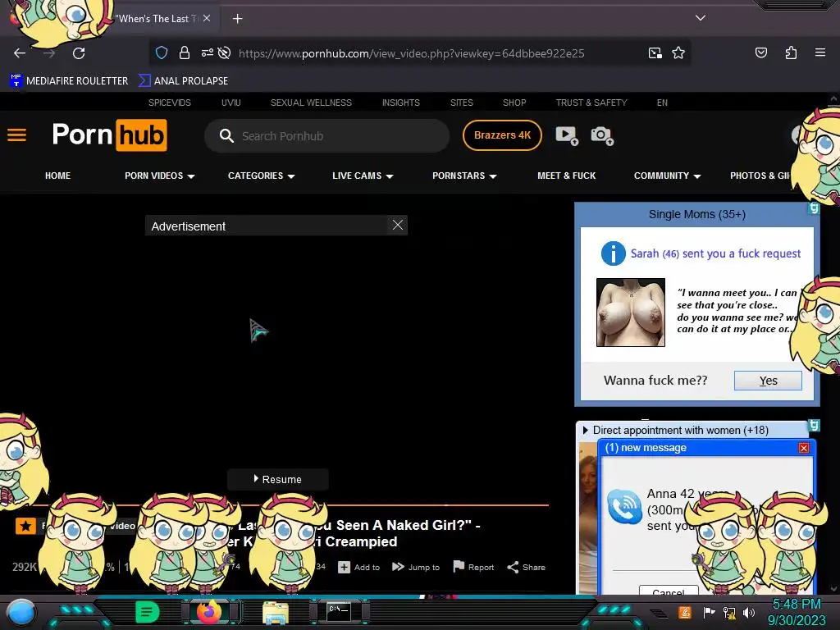Open the command prompt taskbar icon
Screen dimensions: 840x630
339,612
